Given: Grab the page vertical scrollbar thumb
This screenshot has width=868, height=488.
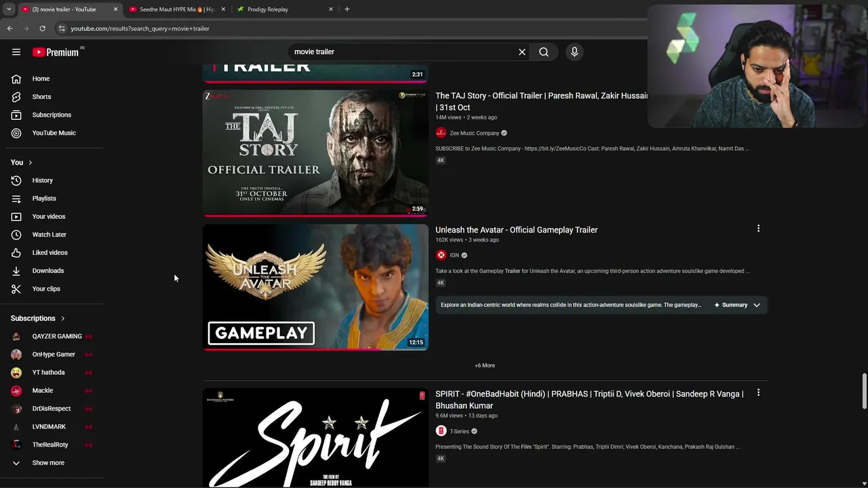Looking at the screenshot, I should 864,391.
